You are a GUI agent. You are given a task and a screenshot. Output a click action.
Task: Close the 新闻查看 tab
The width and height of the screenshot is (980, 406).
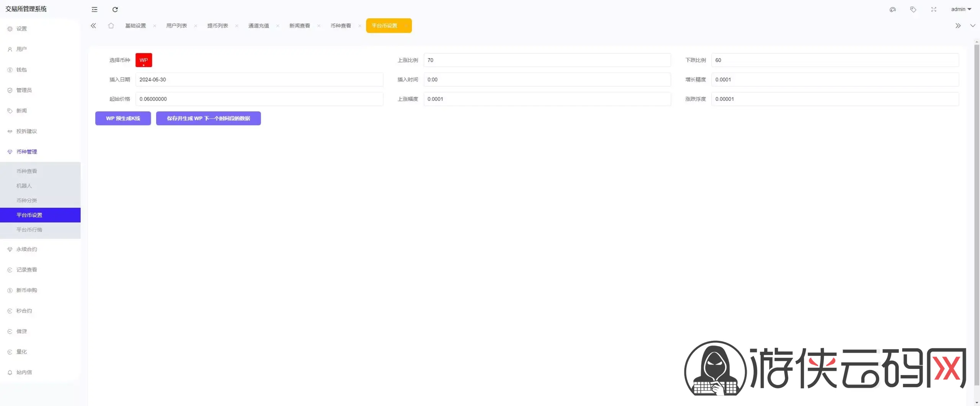pyautogui.click(x=319, y=26)
